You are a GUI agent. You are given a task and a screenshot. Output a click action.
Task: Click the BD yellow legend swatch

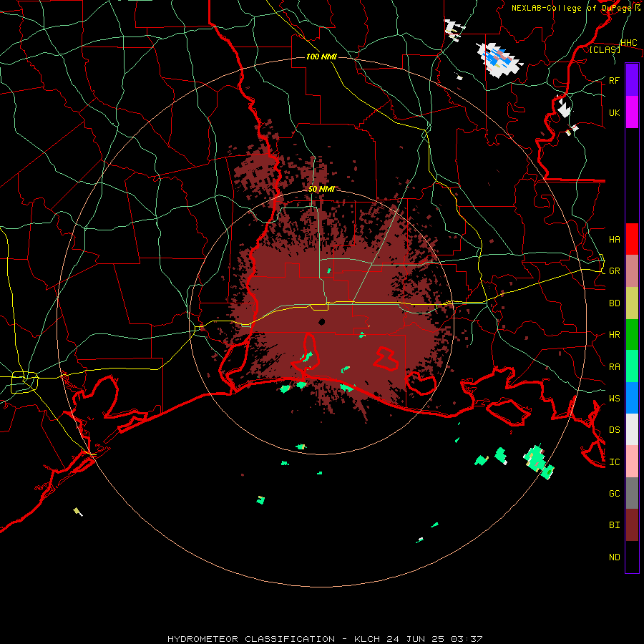(x=632, y=303)
